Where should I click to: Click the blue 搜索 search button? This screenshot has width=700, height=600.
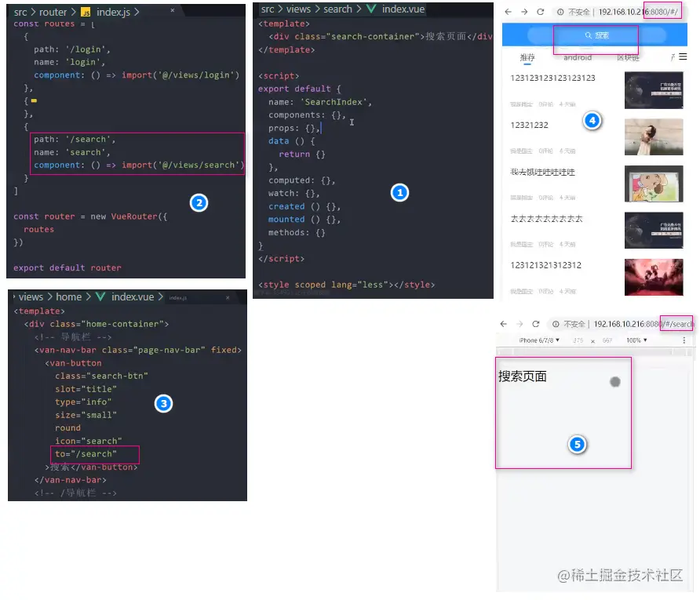click(596, 35)
